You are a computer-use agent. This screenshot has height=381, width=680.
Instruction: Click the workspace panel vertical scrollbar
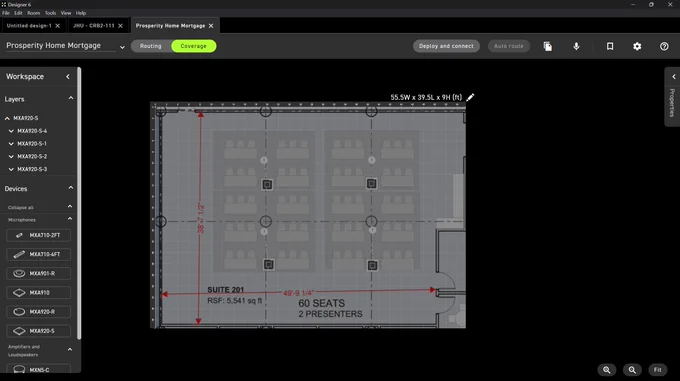[x=79, y=203]
